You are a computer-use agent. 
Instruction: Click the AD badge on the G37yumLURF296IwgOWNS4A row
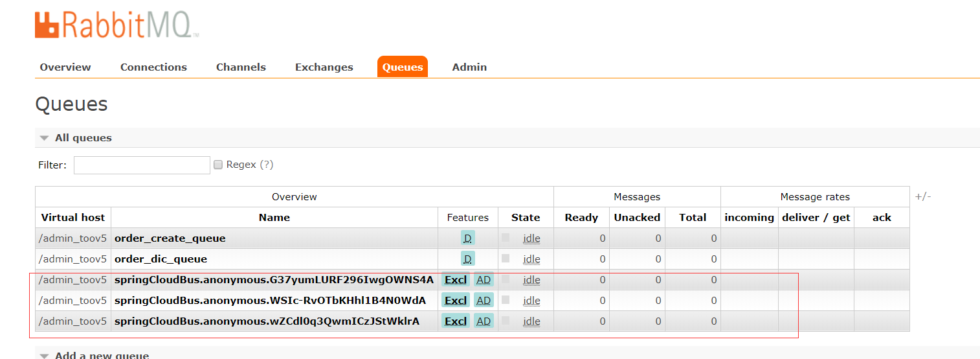484,280
